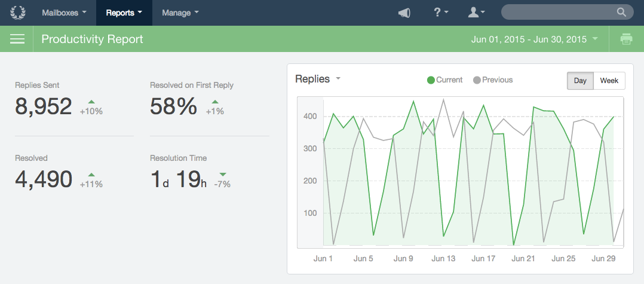Image resolution: width=644 pixels, height=284 pixels.
Task: Open the megaphone announcements icon
Action: click(404, 13)
